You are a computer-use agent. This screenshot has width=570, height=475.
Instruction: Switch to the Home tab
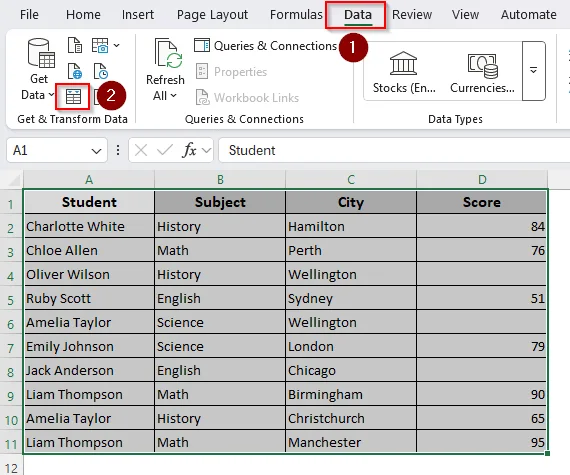coord(83,15)
